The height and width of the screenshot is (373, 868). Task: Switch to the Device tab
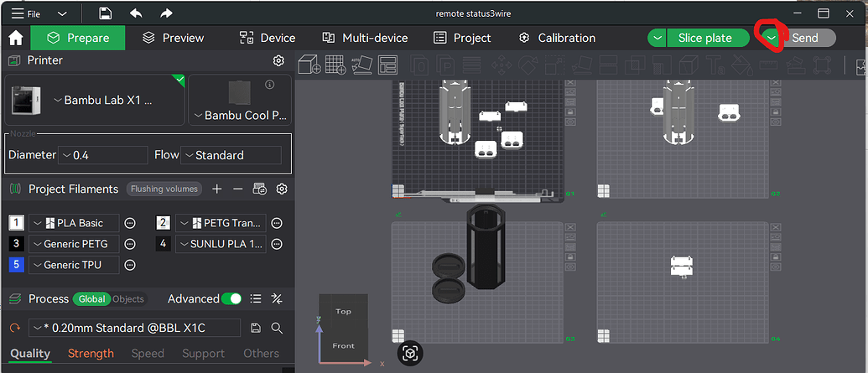[268, 38]
